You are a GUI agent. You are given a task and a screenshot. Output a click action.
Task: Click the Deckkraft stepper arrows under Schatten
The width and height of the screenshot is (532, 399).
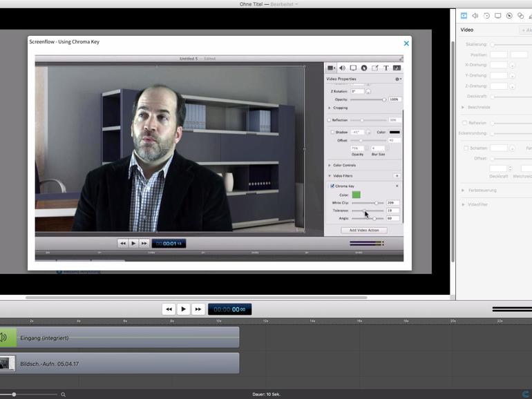coord(511,168)
